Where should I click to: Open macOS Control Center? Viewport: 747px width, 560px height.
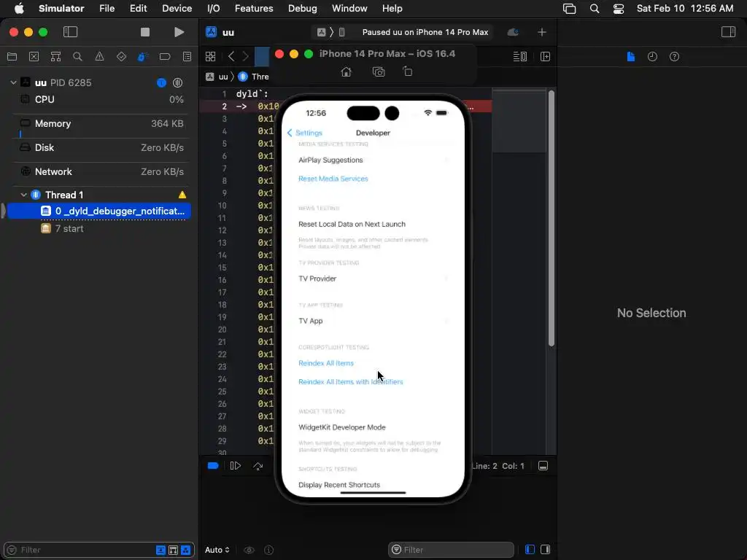tap(619, 8)
